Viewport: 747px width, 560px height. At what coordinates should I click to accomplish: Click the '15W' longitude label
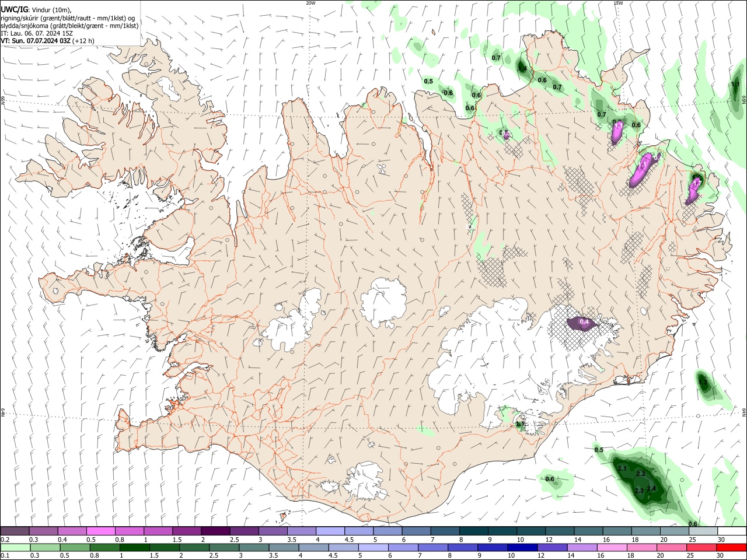point(618,3)
